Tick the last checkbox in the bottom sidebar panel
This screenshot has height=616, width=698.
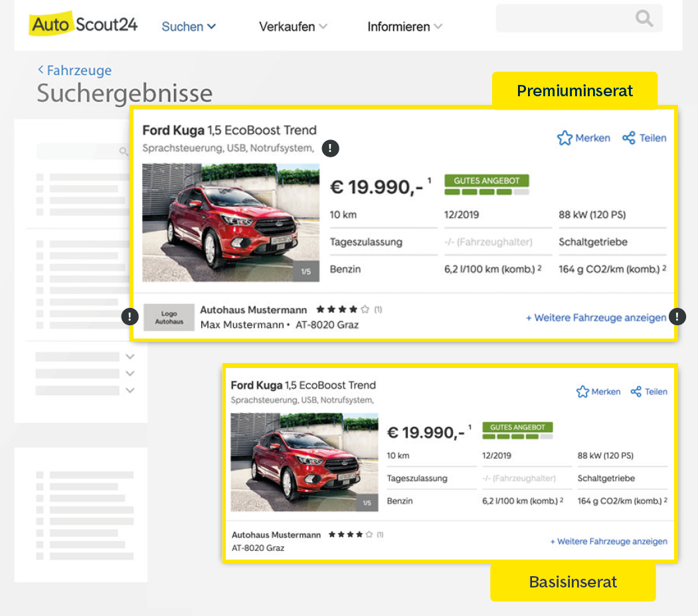tap(40, 556)
